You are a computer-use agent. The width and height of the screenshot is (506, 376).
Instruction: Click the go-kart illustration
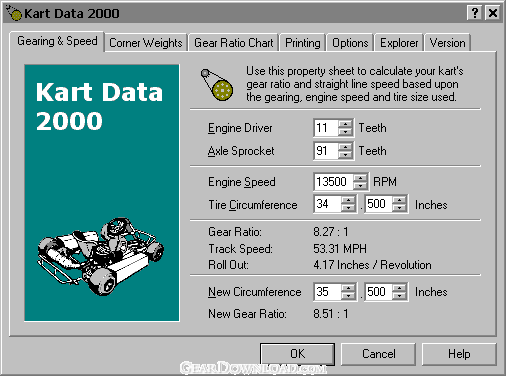point(100,256)
